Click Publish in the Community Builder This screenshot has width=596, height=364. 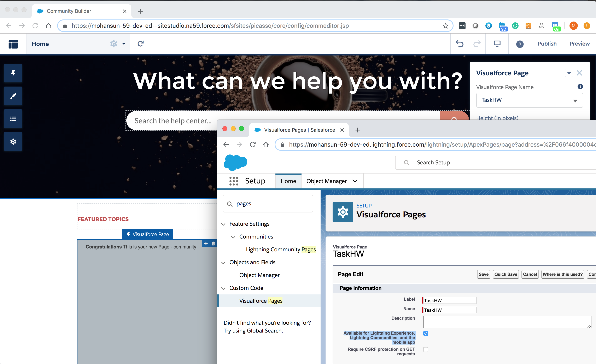(x=547, y=44)
